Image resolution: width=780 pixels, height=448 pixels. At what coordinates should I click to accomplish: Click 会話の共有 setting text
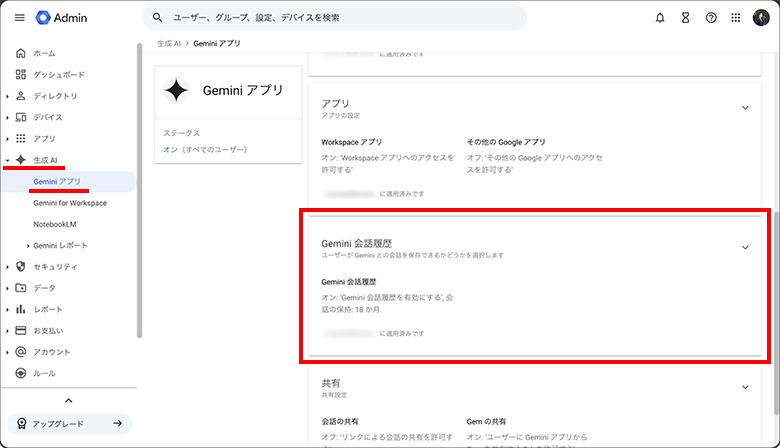(x=340, y=422)
